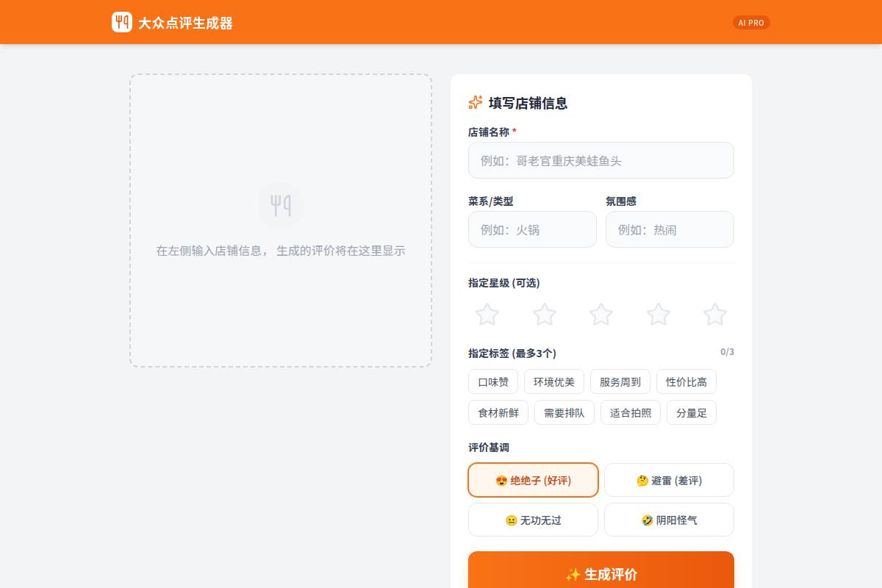Toggle the 环境优美 tag
882x588 pixels.
click(554, 381)
